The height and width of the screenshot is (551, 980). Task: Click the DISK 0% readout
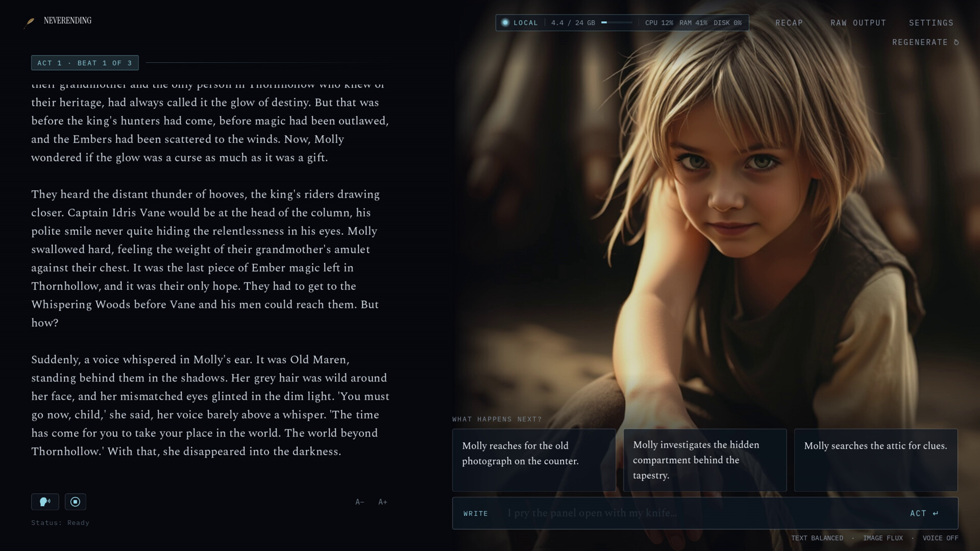[727, 23]
